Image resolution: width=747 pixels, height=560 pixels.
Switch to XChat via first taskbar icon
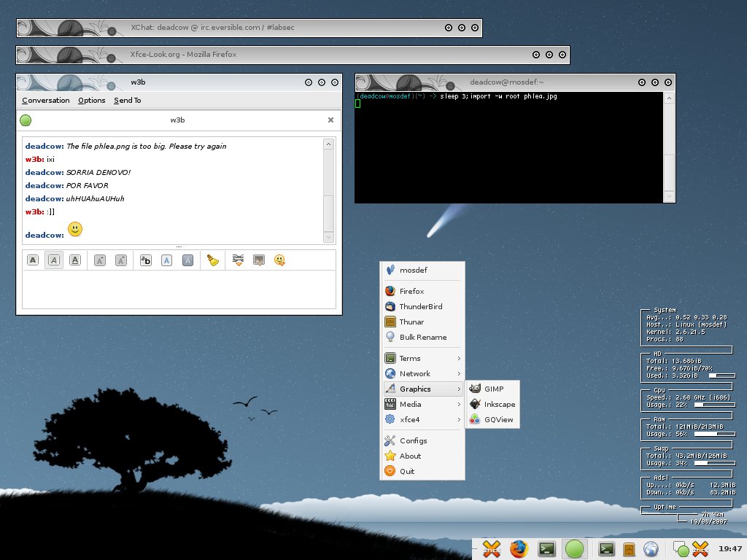[x=492, y=549]
